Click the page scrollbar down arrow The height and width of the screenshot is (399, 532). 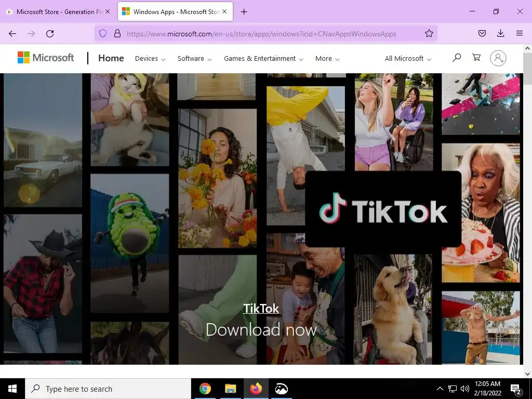527,374
